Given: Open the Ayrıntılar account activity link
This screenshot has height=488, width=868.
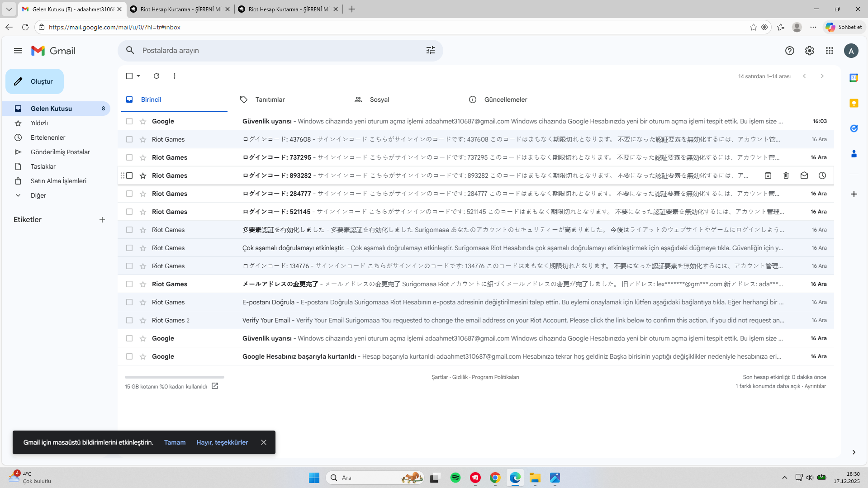Looking at the screenshot, I should coord(815,386).
